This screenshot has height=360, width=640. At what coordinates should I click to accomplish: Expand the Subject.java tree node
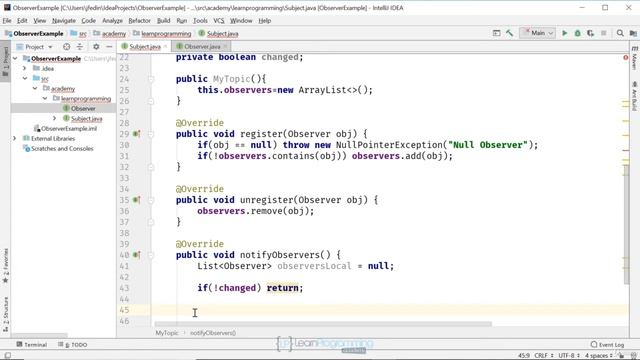pos(55,118)
